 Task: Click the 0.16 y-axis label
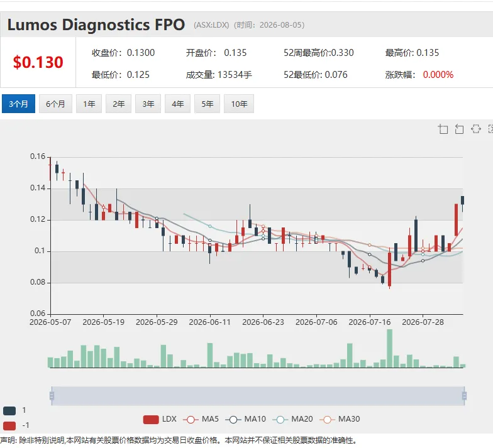click(x=38, y=156)
